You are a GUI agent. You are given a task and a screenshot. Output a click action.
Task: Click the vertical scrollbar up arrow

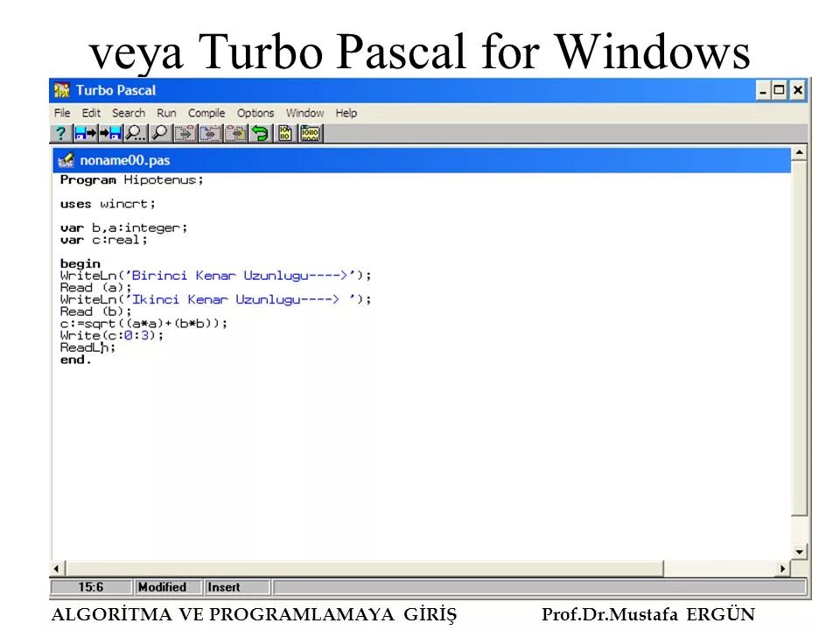pos(799,153)
